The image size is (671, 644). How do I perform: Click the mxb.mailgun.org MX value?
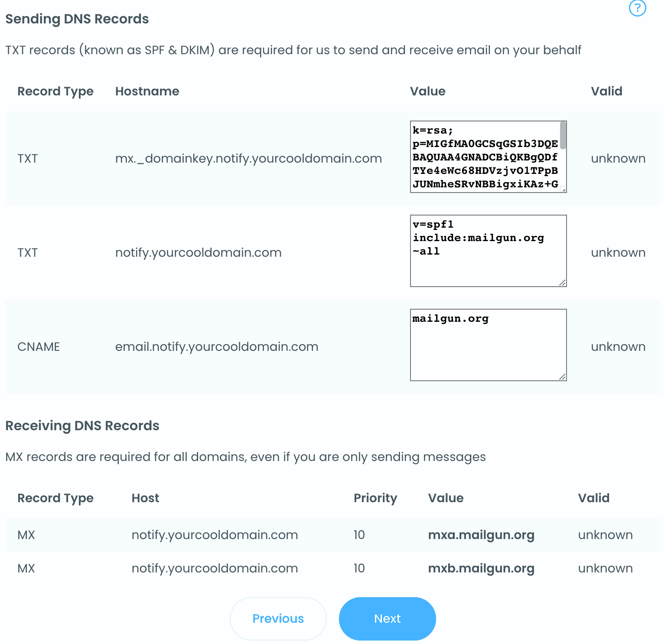(481, 569)
